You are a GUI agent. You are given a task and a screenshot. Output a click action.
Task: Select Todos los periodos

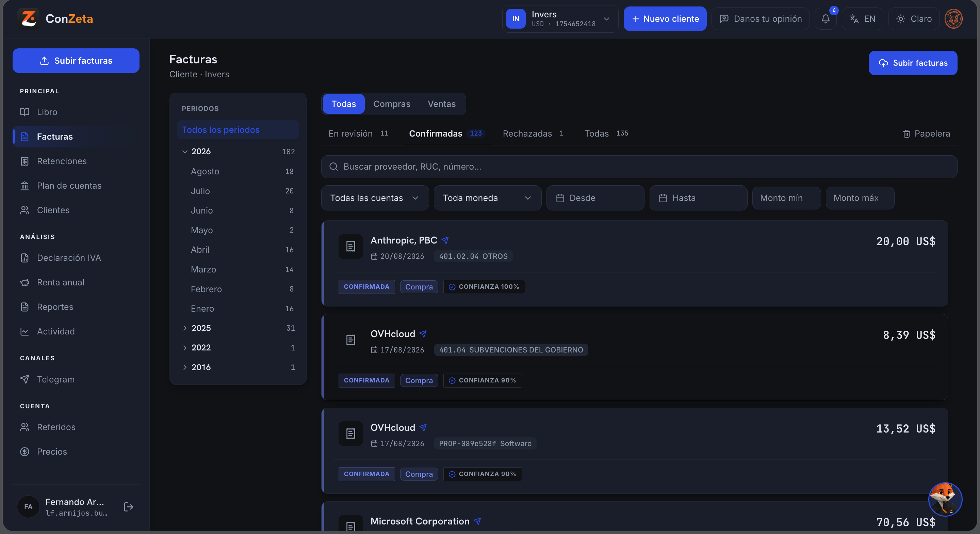pos(238,130)
